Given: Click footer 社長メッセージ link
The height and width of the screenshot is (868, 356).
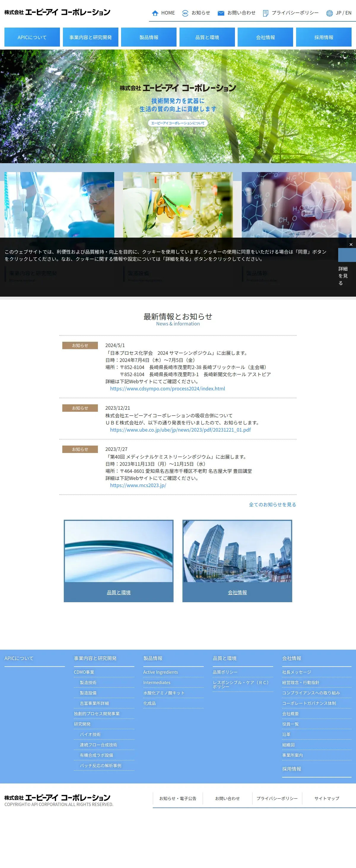Looking at the screenshot, I should (x=297, y=672).
